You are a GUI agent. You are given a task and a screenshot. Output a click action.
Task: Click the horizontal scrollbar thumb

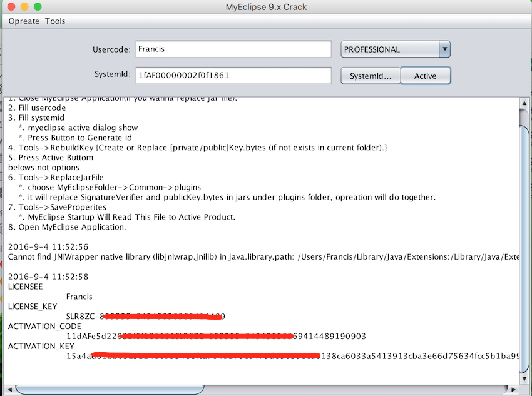(x=110, y=390)
